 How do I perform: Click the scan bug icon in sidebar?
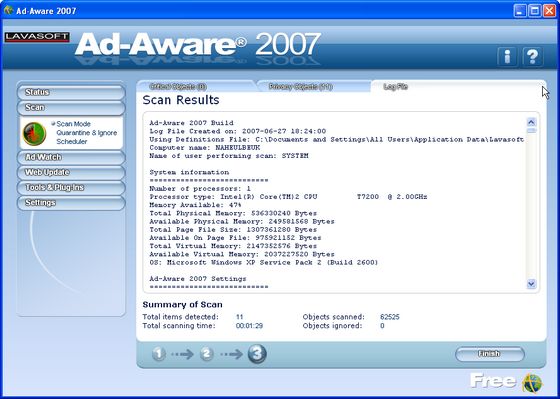(x=34, y=134)
